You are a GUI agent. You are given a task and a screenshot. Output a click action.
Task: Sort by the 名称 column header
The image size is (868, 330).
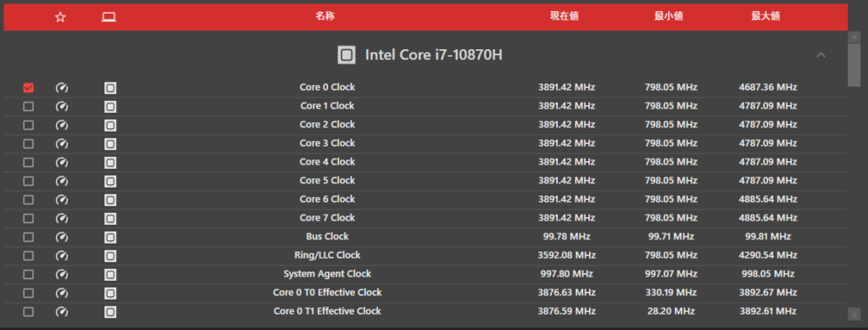[325, 16]
